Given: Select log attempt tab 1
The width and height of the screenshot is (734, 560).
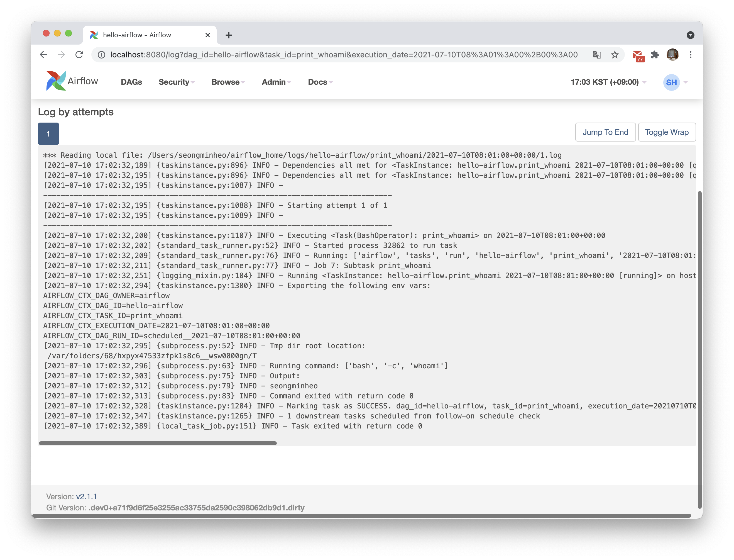Looking at the screenshot, I should [48, 134].
